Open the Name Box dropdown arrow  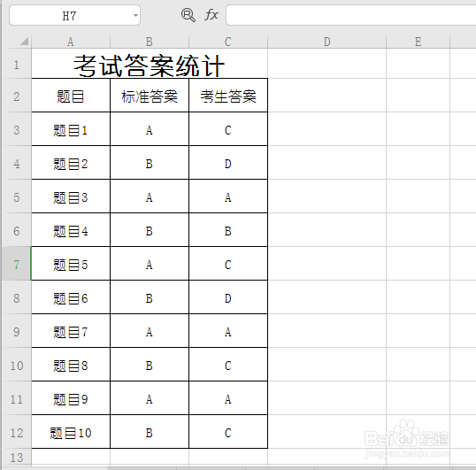(135, 15)
